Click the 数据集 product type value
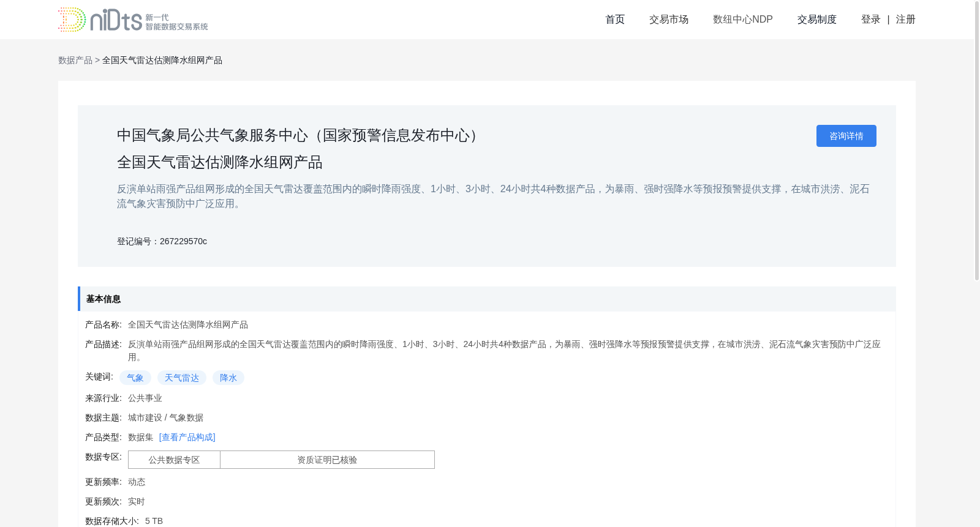 [141, 437]
